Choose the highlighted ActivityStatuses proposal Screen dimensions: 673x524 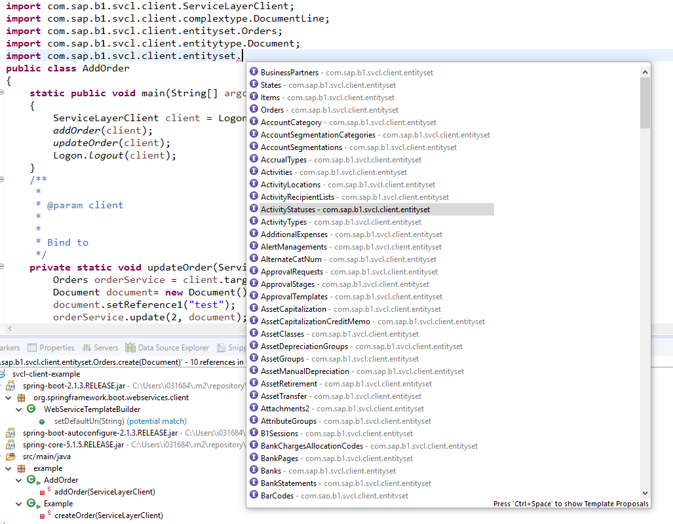click(x=371, y=209)
